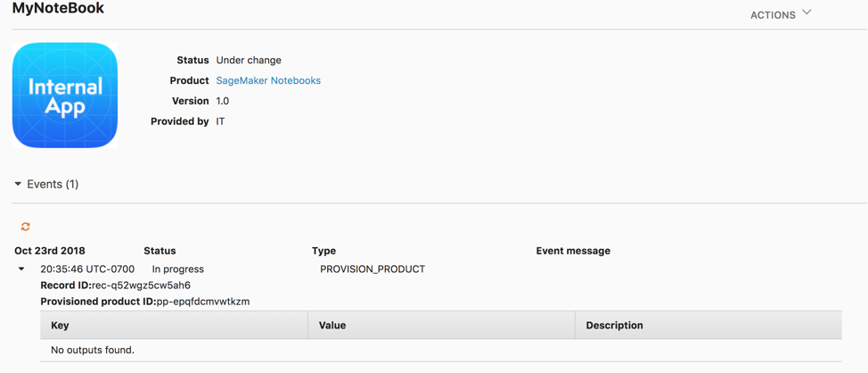868x373 pixels.
Task: Open the ACTIONS dropdown menu
Action: pos(773,14)
